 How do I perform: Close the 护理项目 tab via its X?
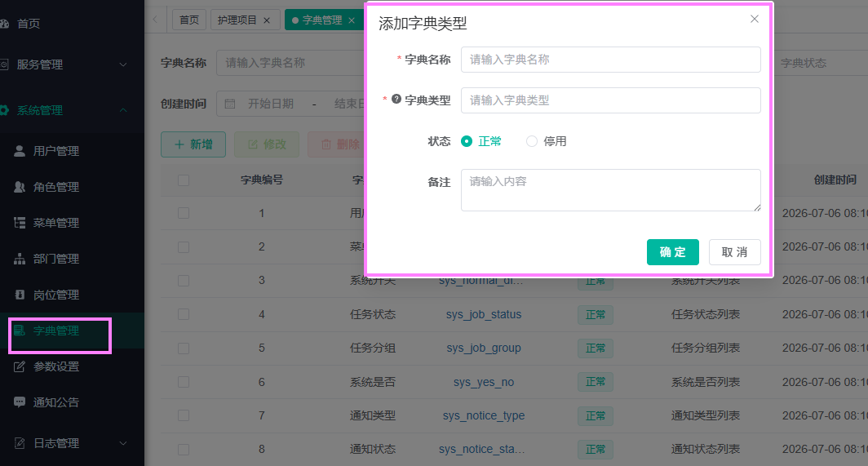(x=267, y=20)
